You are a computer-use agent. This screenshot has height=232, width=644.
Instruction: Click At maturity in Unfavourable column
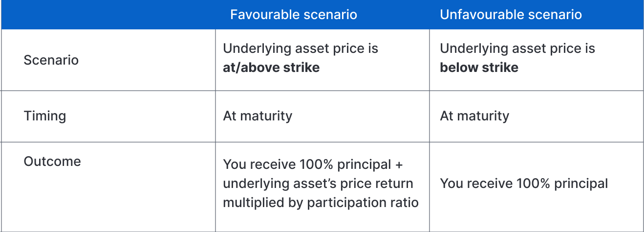pyautogui.click(x=474, y=116)
